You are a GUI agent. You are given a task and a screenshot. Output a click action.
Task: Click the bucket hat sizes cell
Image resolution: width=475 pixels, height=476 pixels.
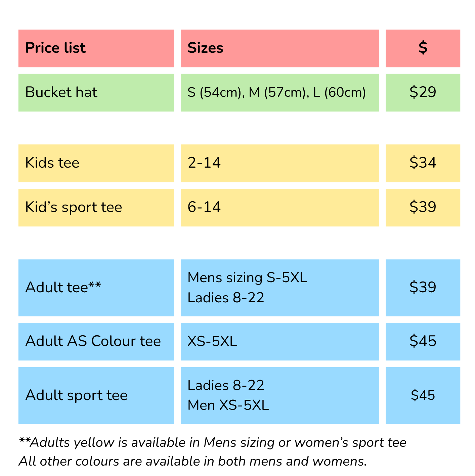click(x=279, y=92)
